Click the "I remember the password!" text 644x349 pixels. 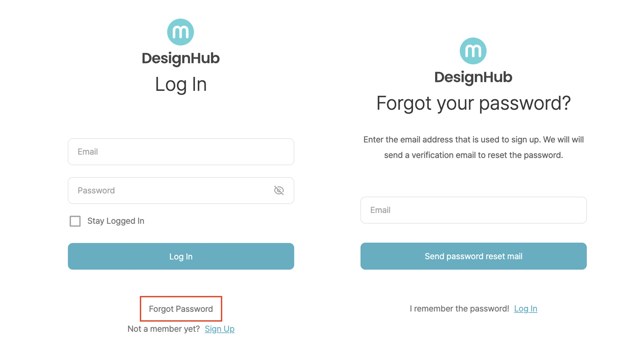coord(459,309)
